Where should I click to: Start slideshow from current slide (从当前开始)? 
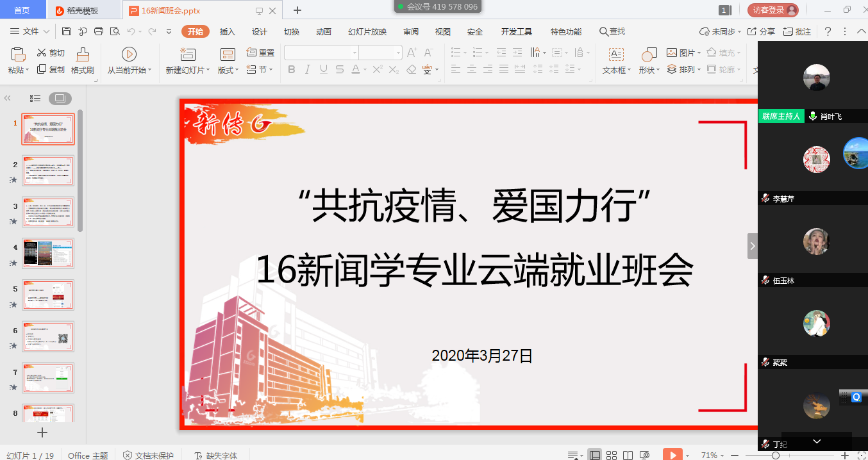pyautogui.click(x=129, y=61)
